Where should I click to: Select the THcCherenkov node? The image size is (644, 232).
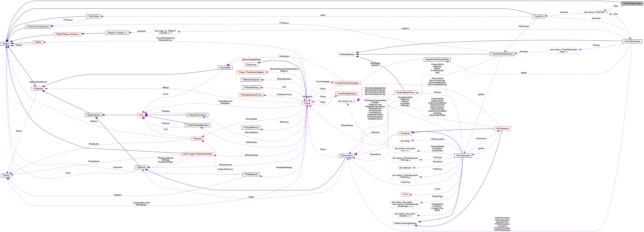click(x=502, y=128)
